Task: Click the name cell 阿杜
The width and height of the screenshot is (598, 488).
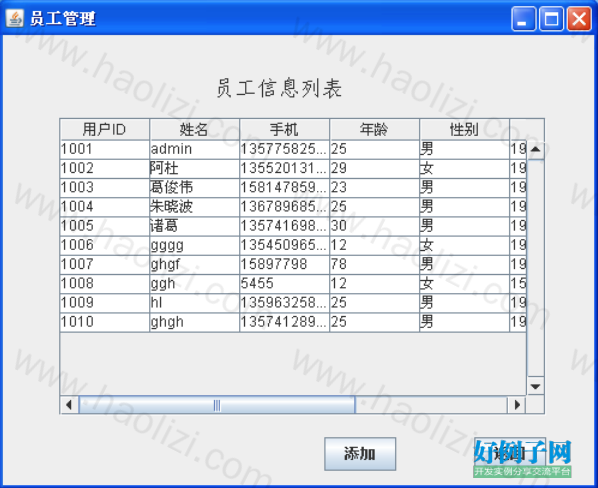Action: [x=195, y=169]
